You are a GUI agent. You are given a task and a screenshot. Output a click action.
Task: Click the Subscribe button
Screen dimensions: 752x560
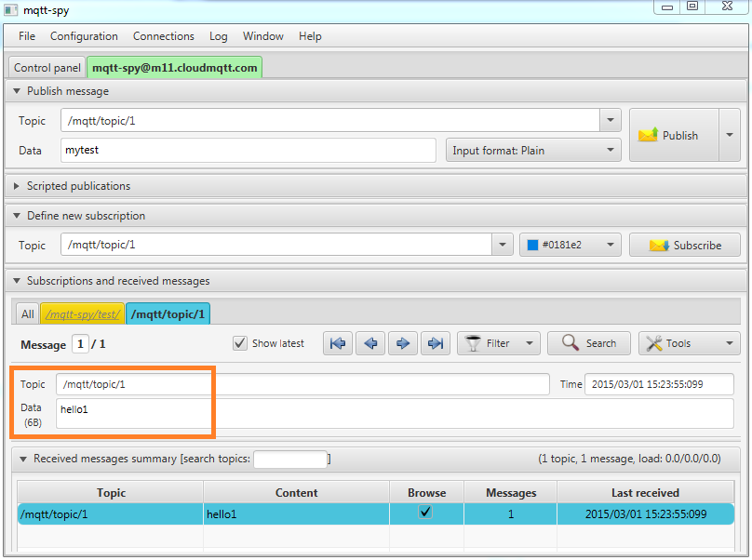[x=684, y=245]
